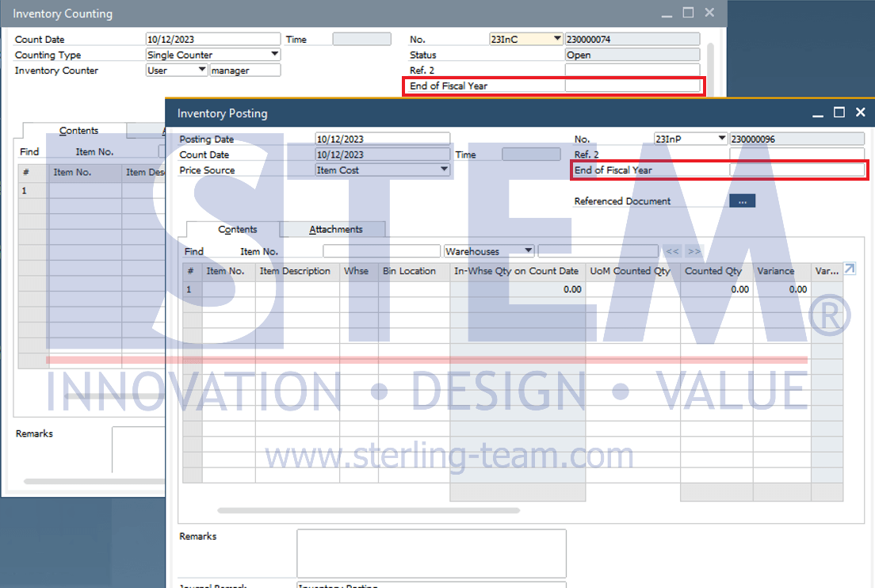Click In-Whse Qty 0.00 cell in row 1

coord(518,289)
